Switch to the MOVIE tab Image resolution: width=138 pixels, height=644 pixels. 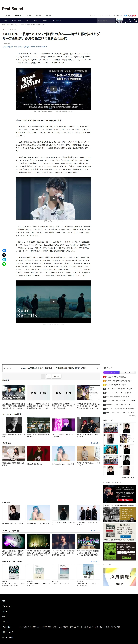click(29, 16)
